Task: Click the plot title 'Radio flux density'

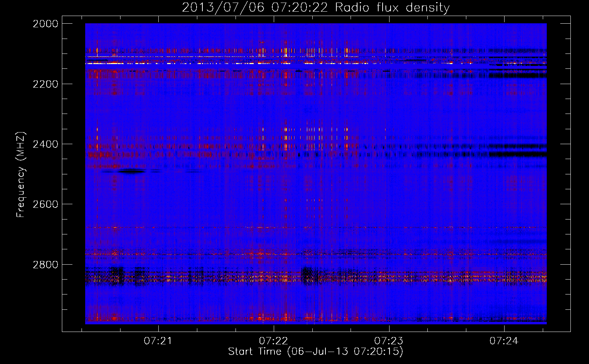Action: pyautogui.click(x=392, y=8)
